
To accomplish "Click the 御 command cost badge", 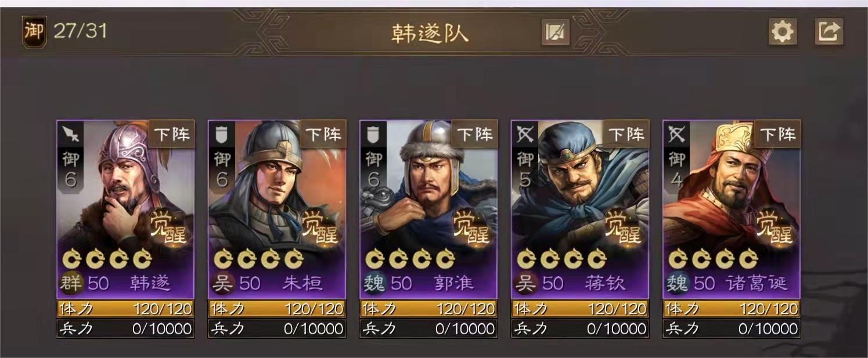I will [34, 31].
